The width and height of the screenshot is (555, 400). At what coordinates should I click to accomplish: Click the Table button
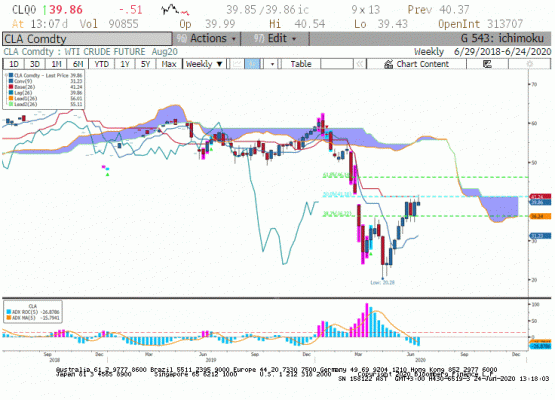pos(301,64)
